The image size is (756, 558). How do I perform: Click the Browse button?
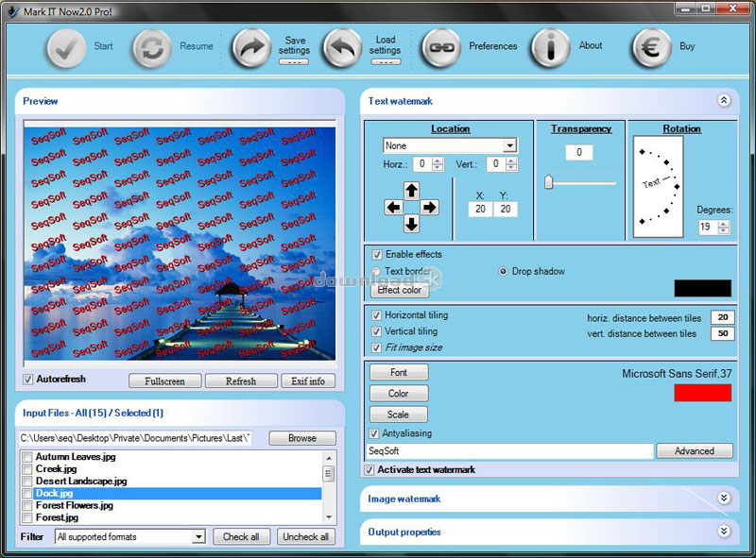302,438
